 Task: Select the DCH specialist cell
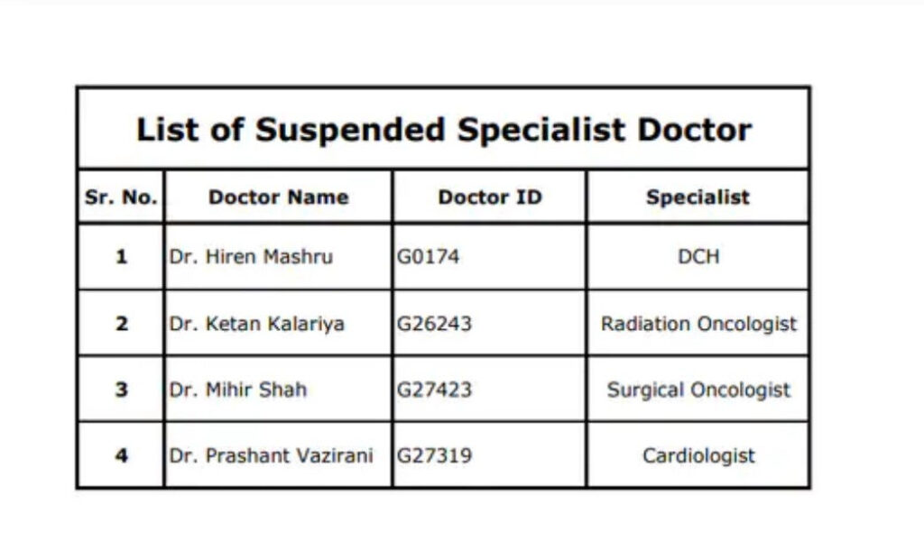coord(698,257)
